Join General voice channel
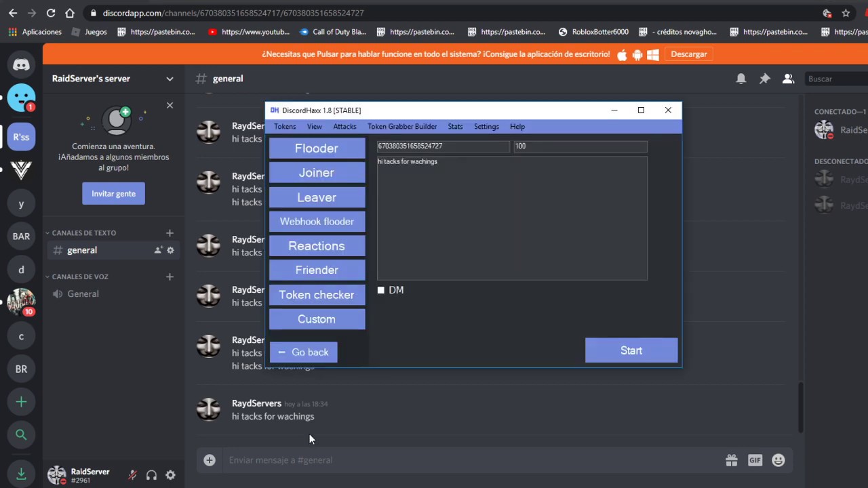Viewport: 868px width, 488px height. tap(113, 294)
